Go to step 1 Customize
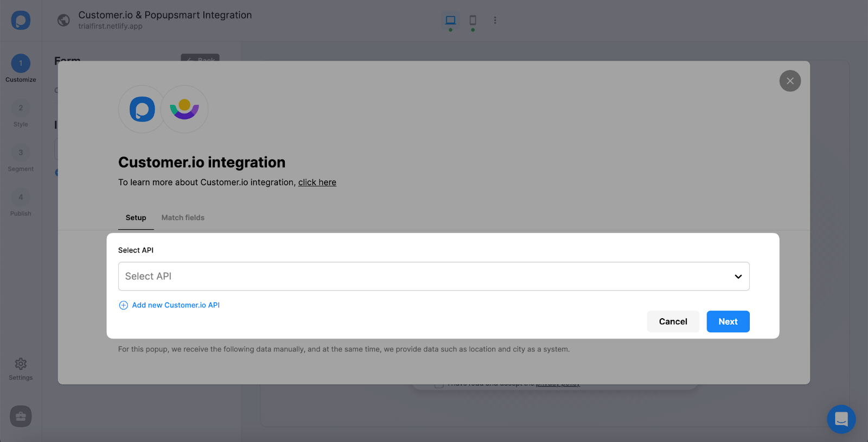The width and height of the screenshot is (868, 442). coord(21,68)
